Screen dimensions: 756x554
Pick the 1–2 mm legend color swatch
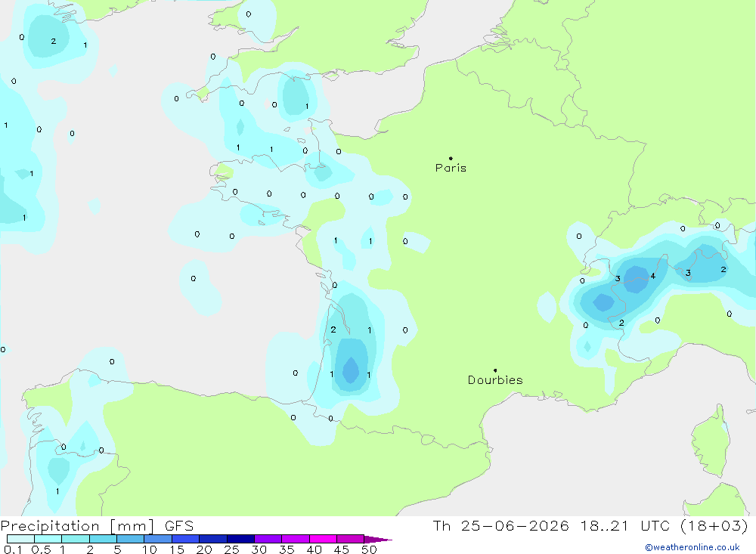(76, 539)
